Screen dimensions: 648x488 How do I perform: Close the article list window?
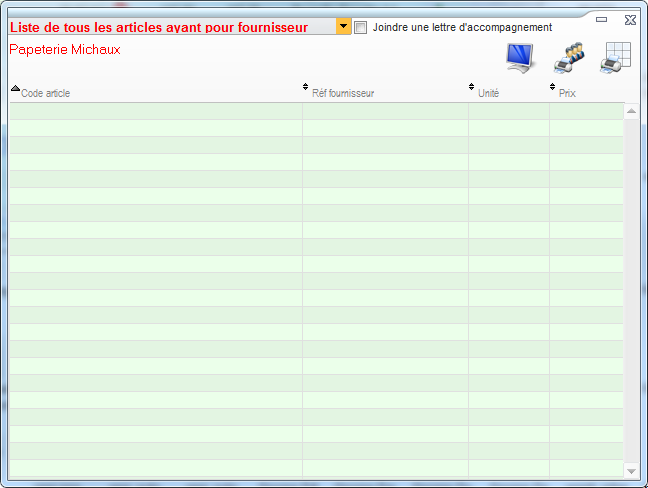click(x=629, y=19)
